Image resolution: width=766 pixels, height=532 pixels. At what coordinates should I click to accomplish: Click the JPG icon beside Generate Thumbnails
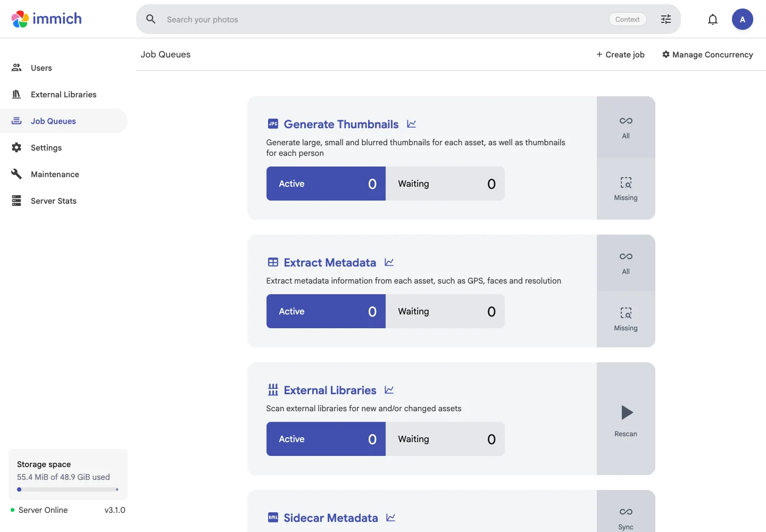click(x=273, y=124)
